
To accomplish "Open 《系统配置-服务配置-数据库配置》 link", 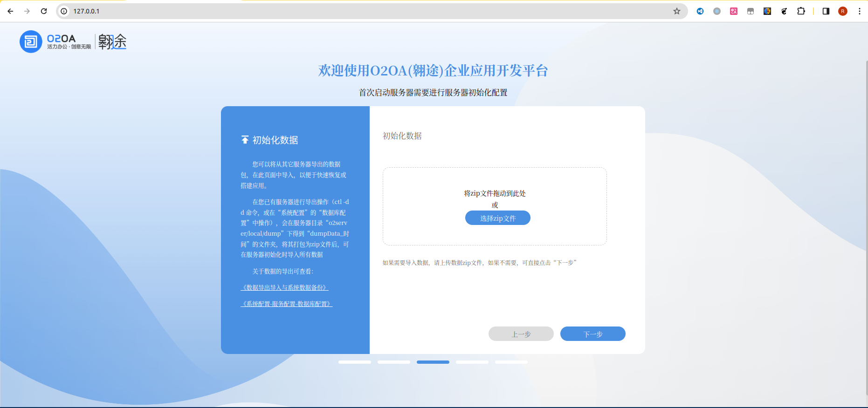I will [286, 304].
